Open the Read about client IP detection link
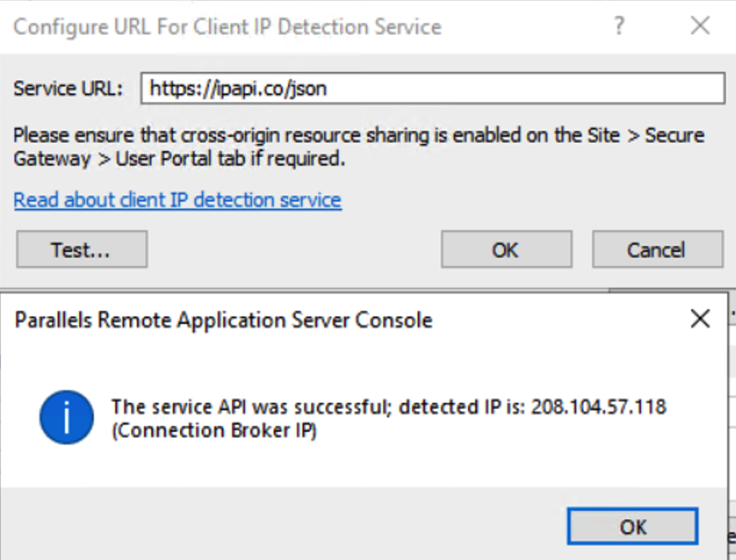The image size is (736, 560). [x=177, y=199]
